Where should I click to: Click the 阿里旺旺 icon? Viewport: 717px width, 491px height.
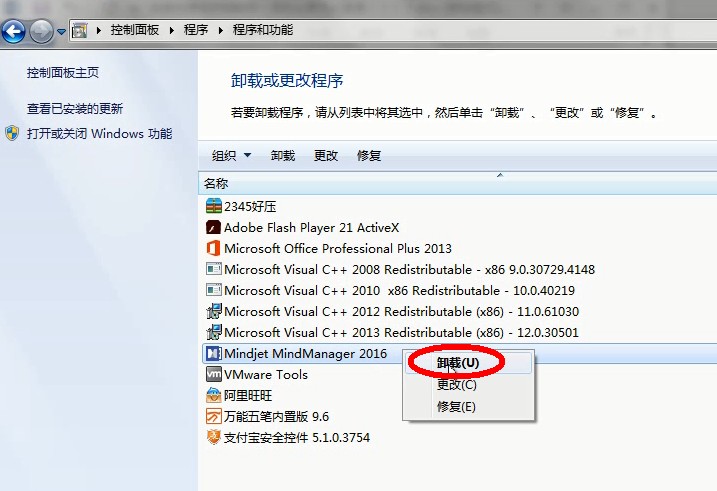coord(214,395)
